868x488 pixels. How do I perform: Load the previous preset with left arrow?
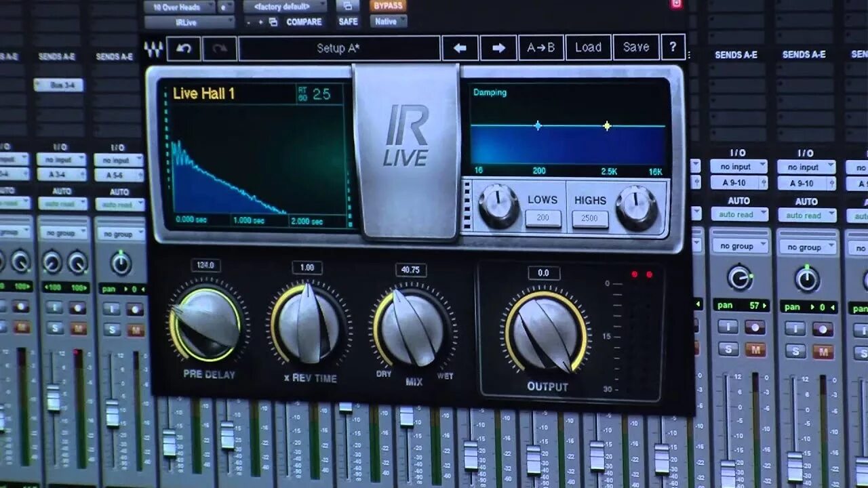click(x=460, y=48)
